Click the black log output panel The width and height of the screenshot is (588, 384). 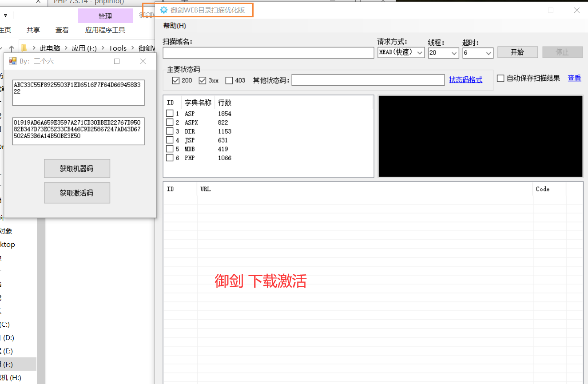coord(480,136)
